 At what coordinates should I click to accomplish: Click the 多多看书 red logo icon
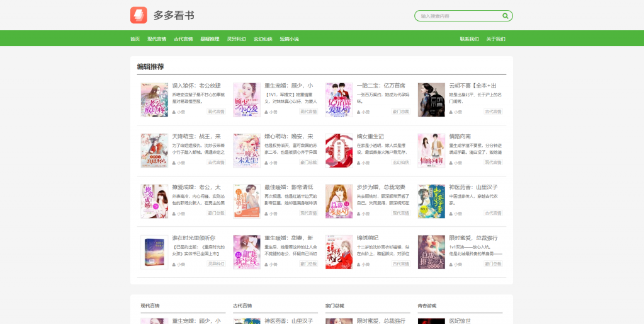point(138,15)
